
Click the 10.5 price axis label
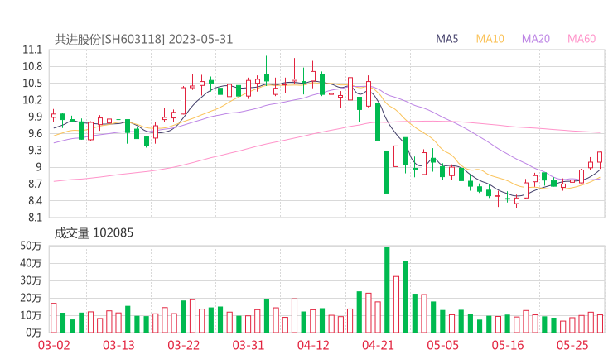pos(32,84)
